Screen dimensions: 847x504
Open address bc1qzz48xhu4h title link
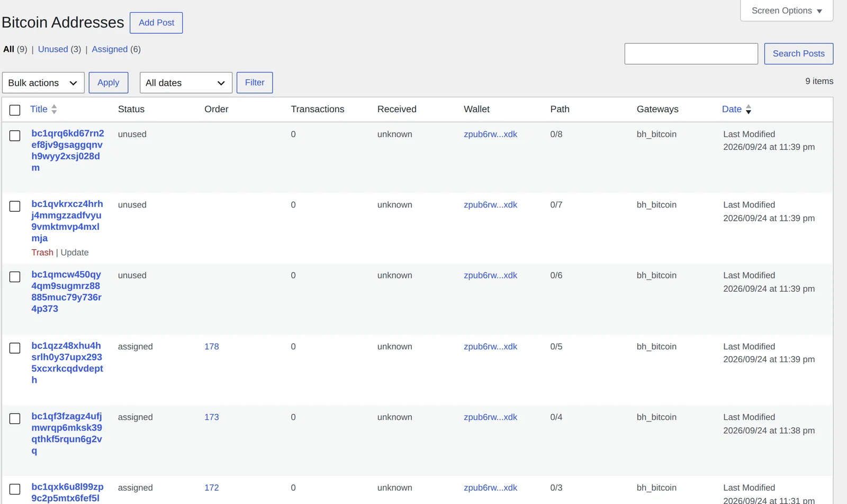[x=67, y=363]
